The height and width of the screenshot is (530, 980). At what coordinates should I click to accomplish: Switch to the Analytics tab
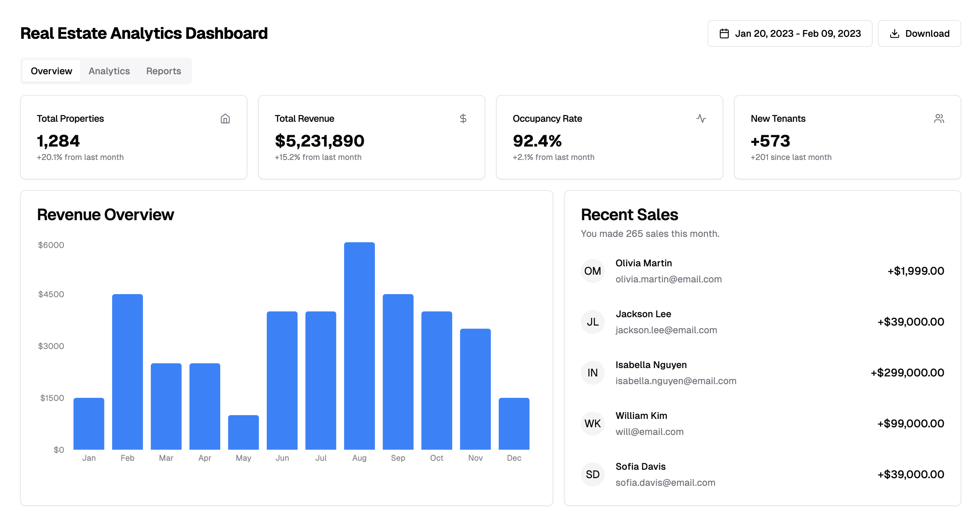pos(109,71)
